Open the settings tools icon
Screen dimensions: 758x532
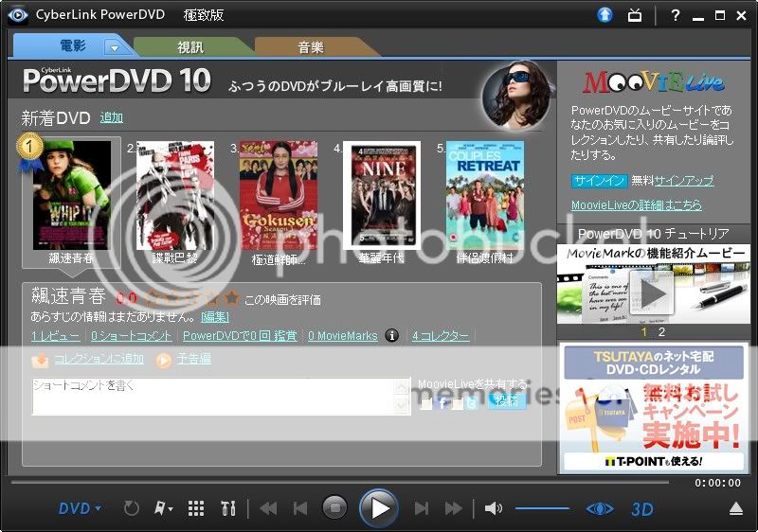(228, 508)
